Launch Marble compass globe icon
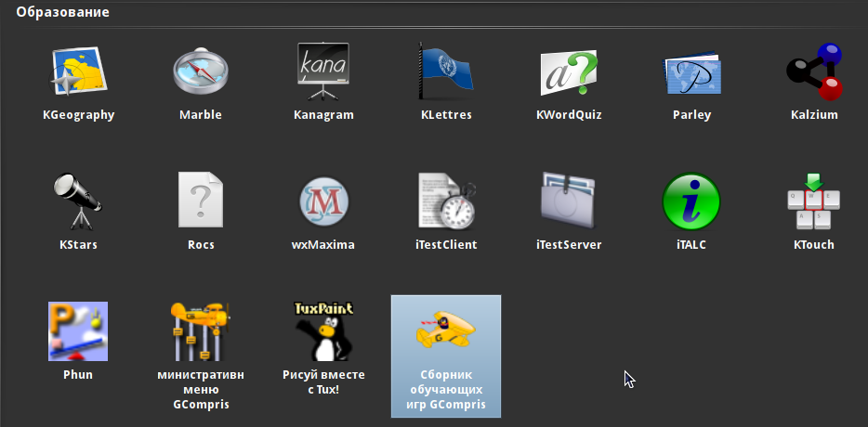Screen dimensions: 868x427 tap(201, 71)
